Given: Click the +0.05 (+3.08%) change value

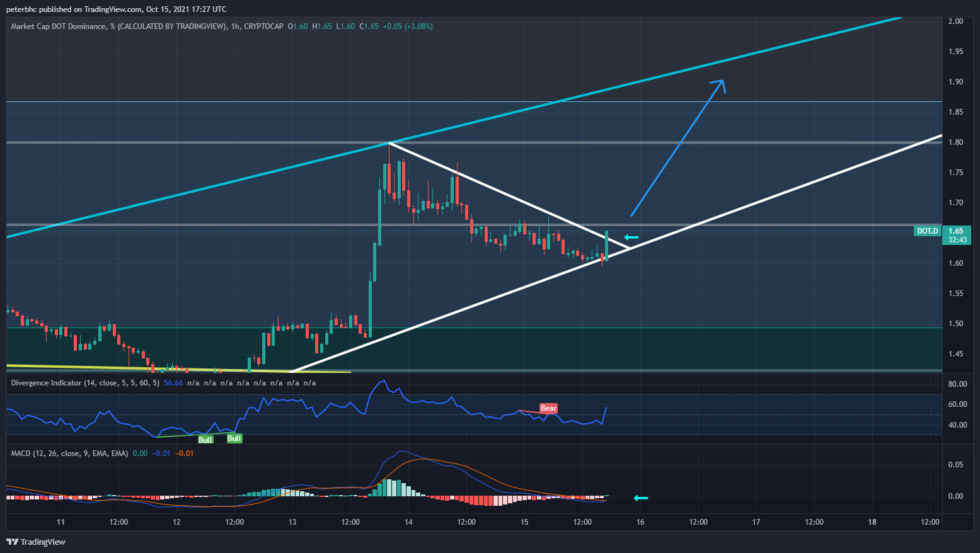Looking at the screenshot, I should click(x=408, y=26).
